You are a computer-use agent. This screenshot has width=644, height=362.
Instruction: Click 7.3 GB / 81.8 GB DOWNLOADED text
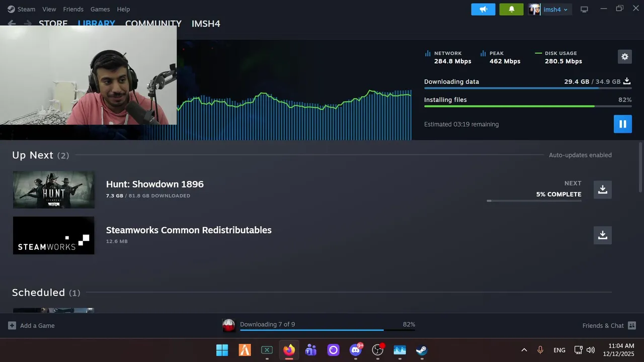pos(148,196)
